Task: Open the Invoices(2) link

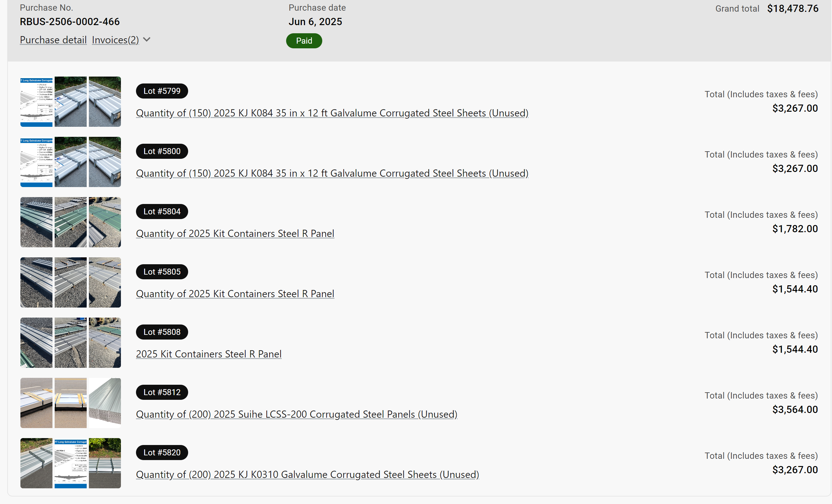Action: (x=115, y=40)
